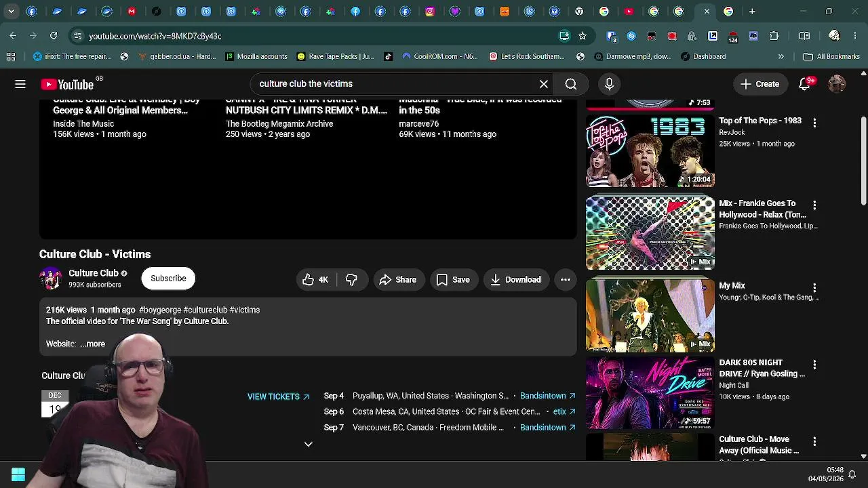The width and height of the screenshot is (868, 488).
Task: Open the TikTok bookmark icon
Action: (x=388, y=57)
